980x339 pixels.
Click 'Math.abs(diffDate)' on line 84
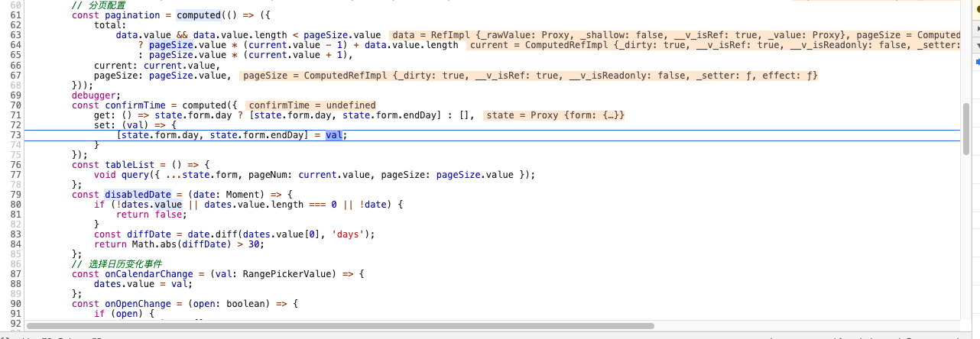182,244
